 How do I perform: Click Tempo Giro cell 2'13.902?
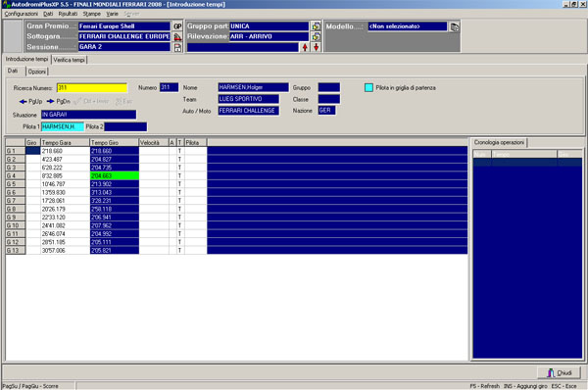pos(115,184)
